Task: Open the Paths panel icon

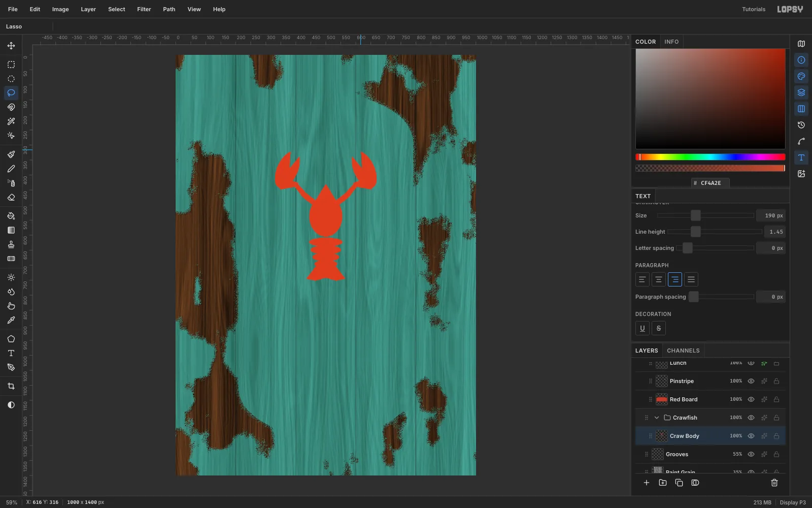Action: coord(801,141)
